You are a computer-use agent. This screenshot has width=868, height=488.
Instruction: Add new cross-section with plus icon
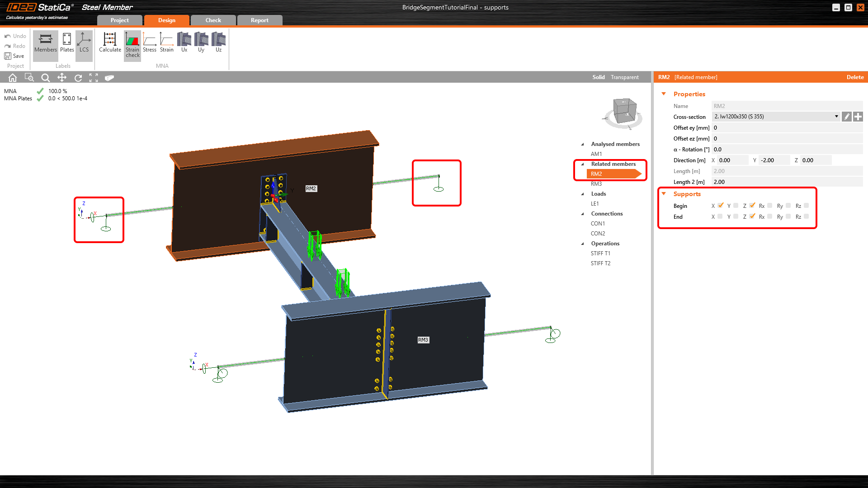pyautogui.click(x=858, y=117)
